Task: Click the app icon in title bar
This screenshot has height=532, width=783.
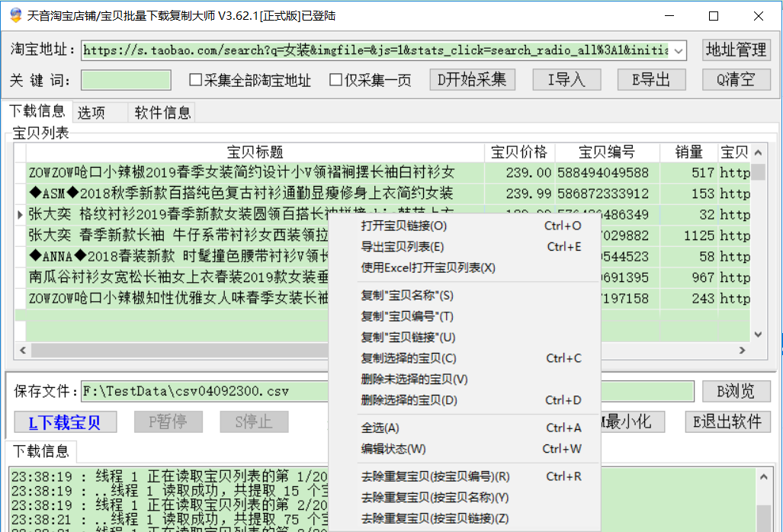Action: click(14, 15)
